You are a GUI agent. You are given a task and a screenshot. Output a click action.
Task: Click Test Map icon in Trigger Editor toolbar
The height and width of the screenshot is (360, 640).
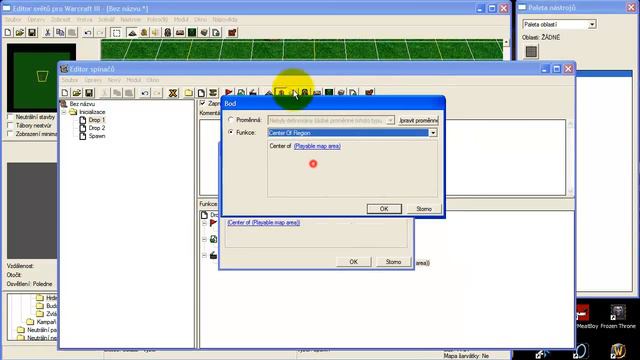369,93
